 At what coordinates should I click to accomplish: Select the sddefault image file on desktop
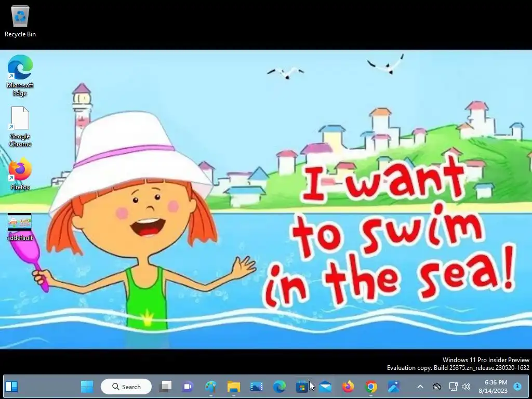[x=20, y=227]
